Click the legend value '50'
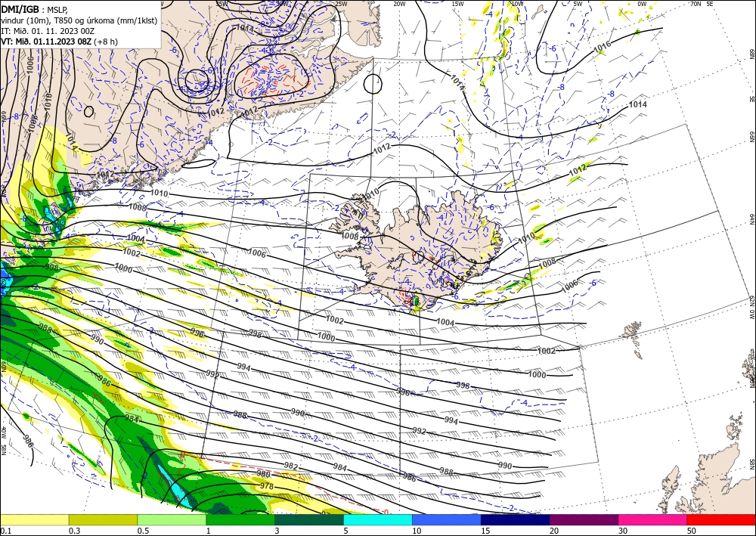756x536 pixels. point(692,531)
